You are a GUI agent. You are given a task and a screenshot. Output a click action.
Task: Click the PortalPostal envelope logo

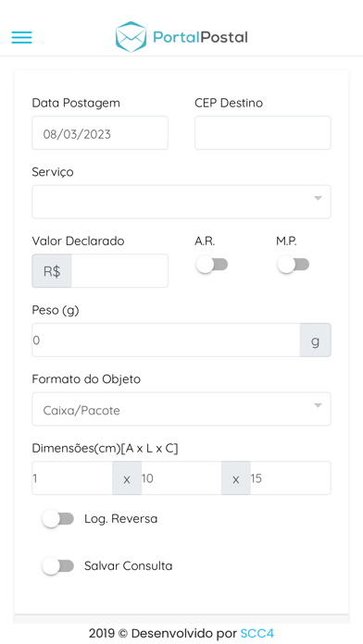pyautogui.click(x=131, y=37)
